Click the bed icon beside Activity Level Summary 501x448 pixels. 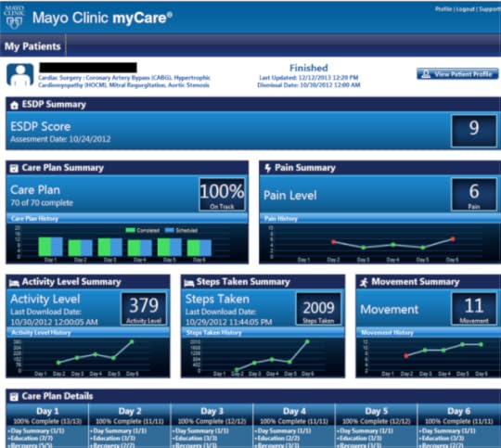(14, 283)
